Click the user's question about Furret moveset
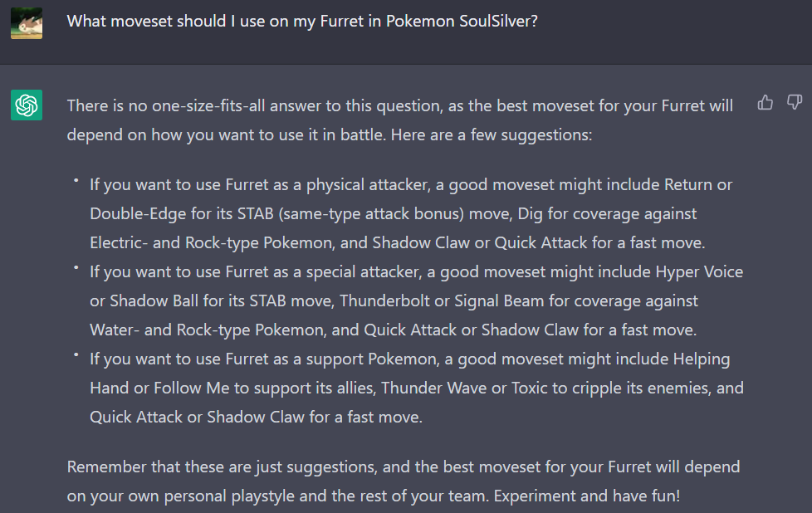This screenshot has height=513, width=812. pyautogui.click(x=302, y=22)
